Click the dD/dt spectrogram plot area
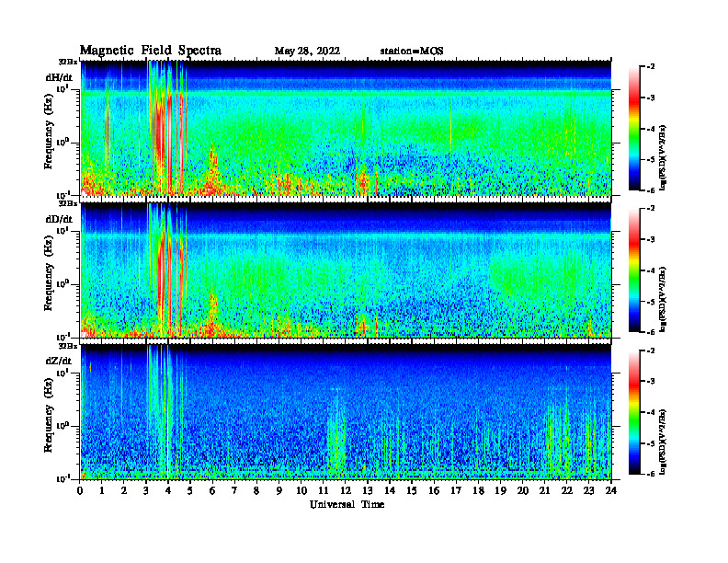The width and height of the screenshot is (728, 563). 346,270
